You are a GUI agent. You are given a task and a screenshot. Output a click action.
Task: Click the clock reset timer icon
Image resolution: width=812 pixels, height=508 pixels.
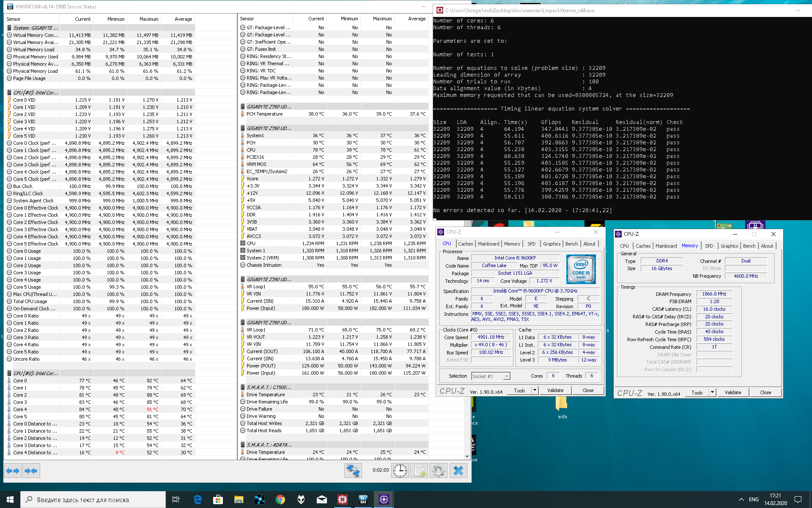pos(400,471)
